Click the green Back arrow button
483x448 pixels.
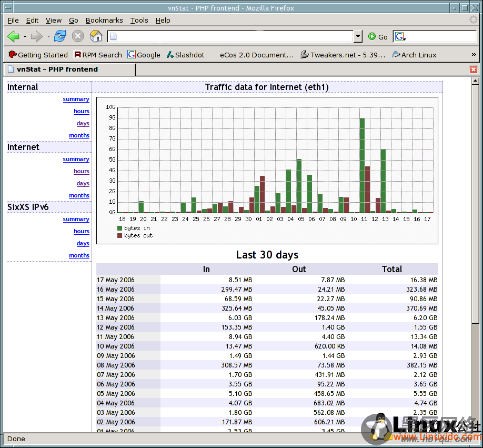[13, 36]
